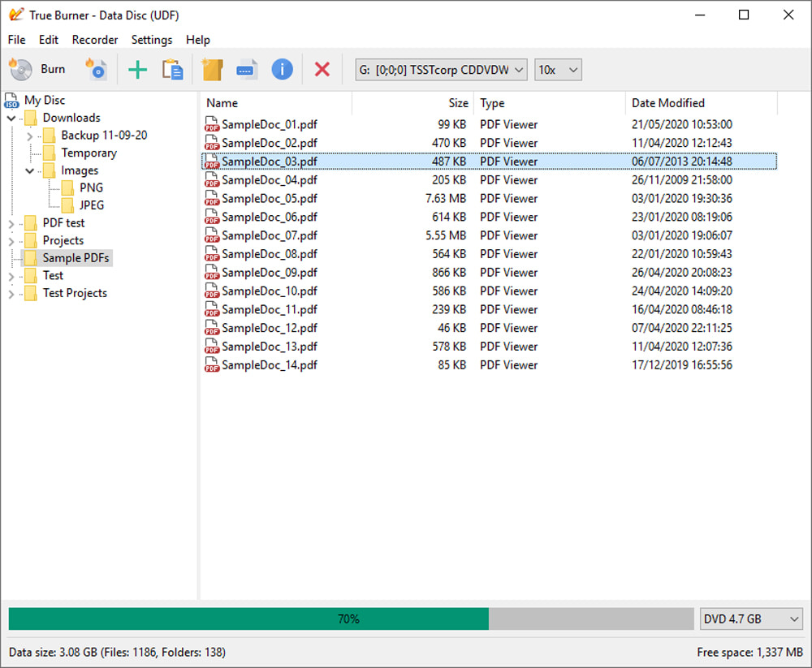Collapse the Images folder in the tree

tap(29, 170)
